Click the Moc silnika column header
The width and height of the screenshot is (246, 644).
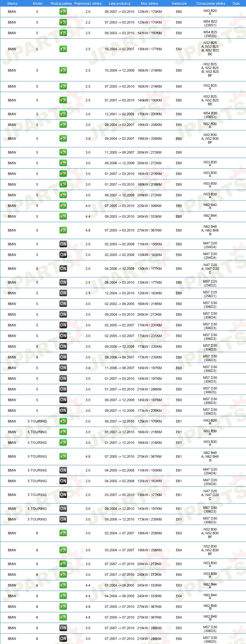(149, 3)
